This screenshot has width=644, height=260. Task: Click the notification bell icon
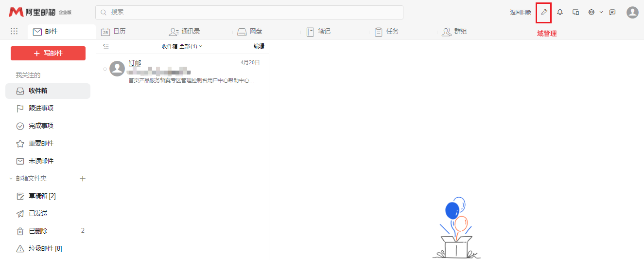pos(560,12)
